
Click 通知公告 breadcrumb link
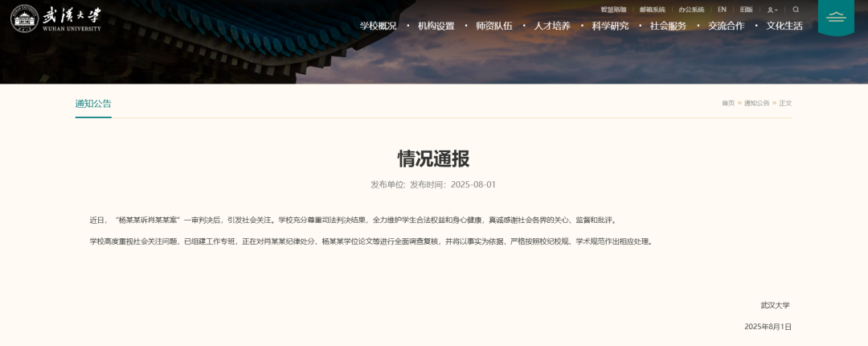pos(756,103)
